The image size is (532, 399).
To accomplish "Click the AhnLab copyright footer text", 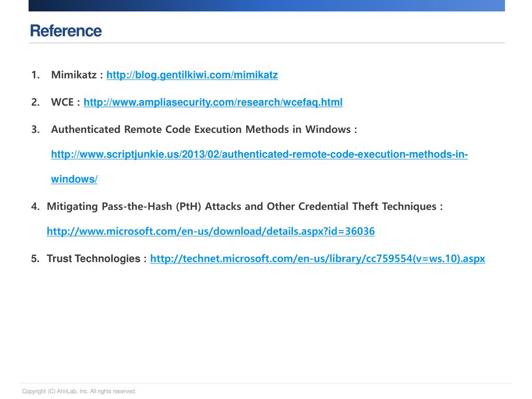I will tap(79, 391).
